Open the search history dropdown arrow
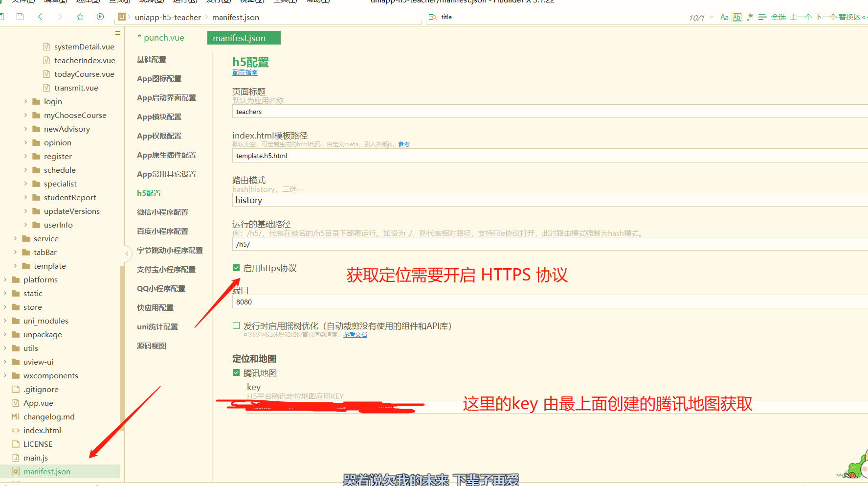Screen dimensions: 868x486 712,17
